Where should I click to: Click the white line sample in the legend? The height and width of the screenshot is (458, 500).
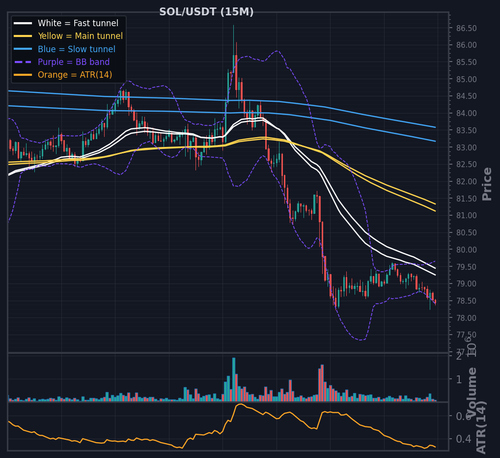[23, 23]
